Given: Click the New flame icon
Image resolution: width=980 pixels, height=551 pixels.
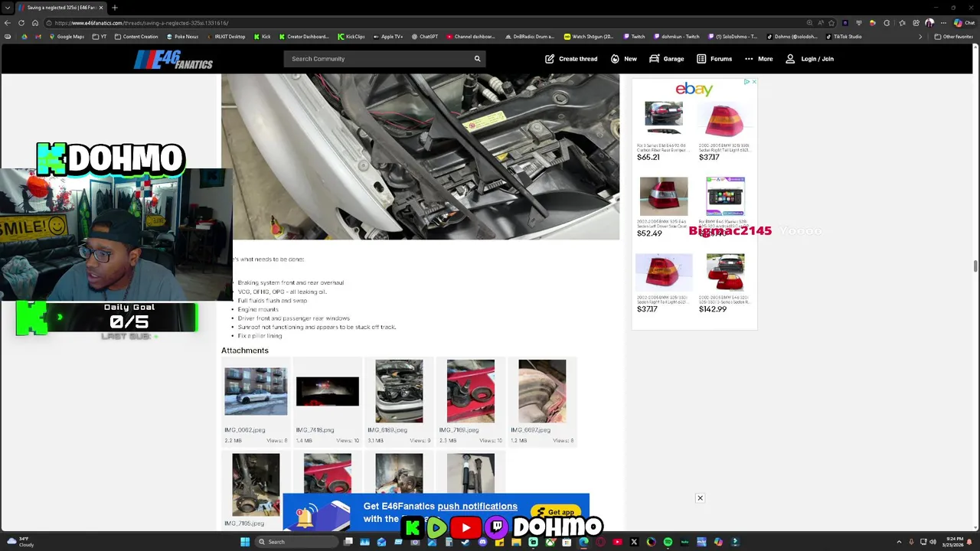Looking at the screenshot, I should (615, 59).
